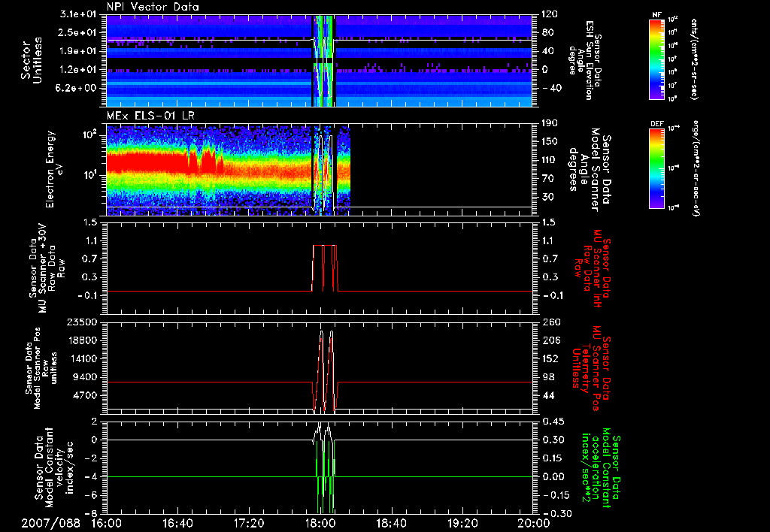Click the 150 scanner angle tick label
Viewport: 770px width, 532px height.
click(551, 141)
